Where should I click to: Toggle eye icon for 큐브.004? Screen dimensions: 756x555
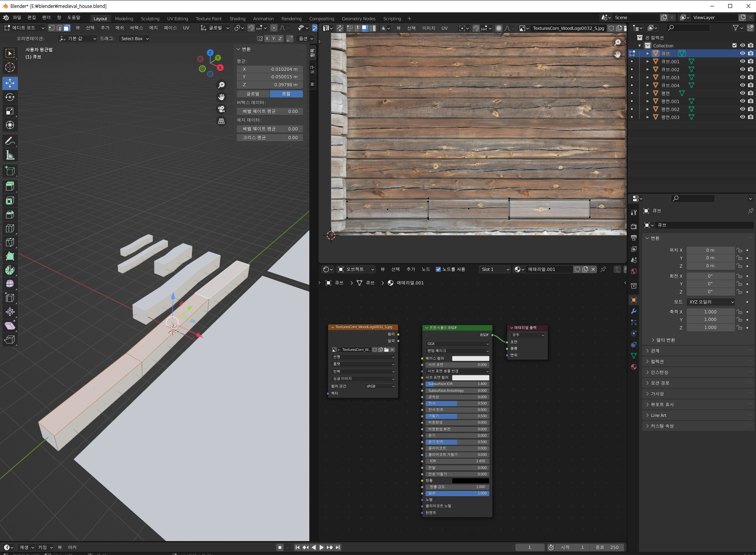coord(742,85)
